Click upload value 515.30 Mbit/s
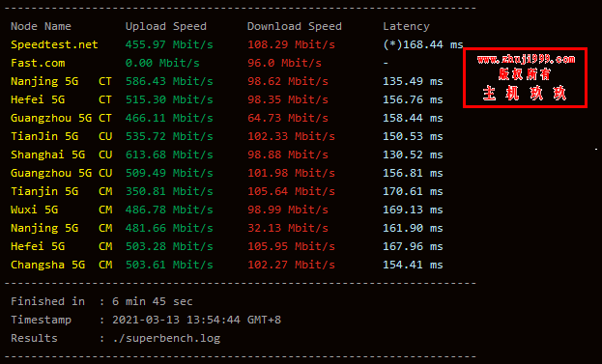The width and height of the screenshot is (602, 364). pos(169,99)
